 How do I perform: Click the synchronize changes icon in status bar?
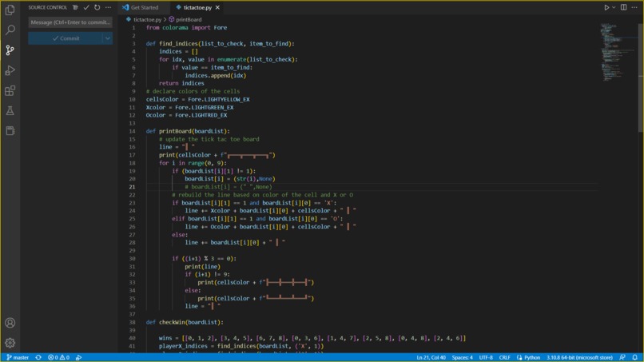click(x=38, y=357)
